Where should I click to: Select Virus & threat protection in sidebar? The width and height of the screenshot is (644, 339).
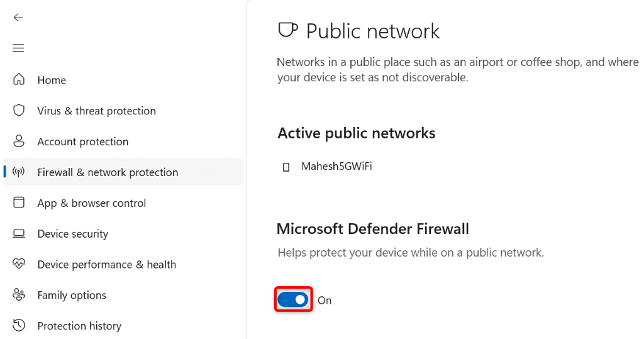[x=96, y=111]
